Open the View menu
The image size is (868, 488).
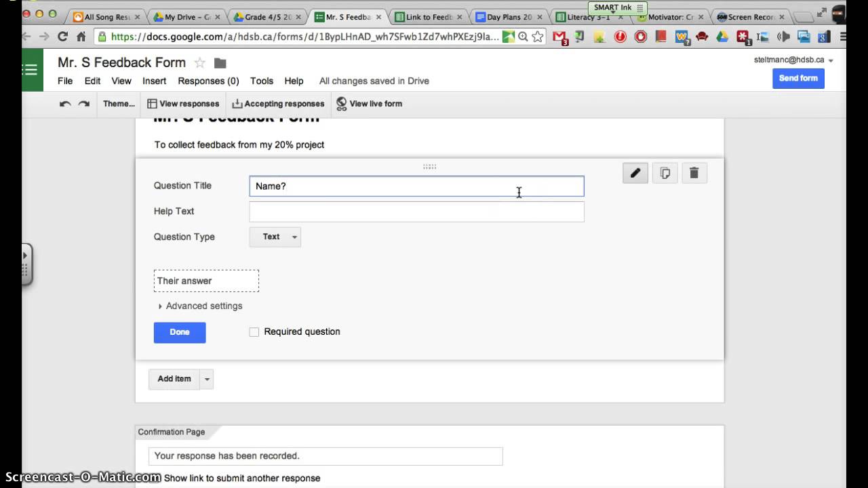(x=121, y=81)
